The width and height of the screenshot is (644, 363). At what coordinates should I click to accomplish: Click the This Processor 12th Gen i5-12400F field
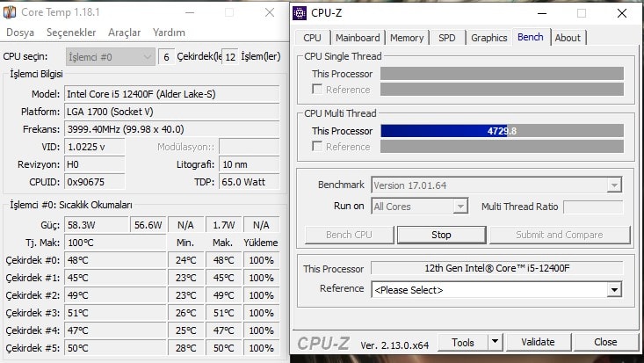pyautogui.click(x=497, y=268)
